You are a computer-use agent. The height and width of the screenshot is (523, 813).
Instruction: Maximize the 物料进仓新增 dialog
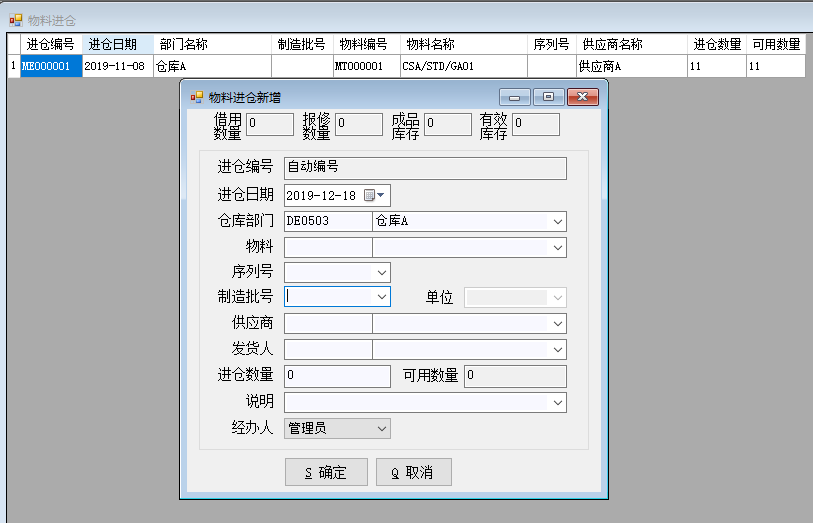548,97
